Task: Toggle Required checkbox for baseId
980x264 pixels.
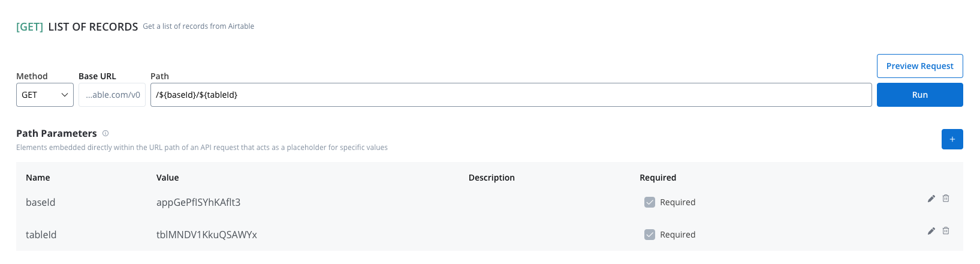Action: [x=650, y=202]
